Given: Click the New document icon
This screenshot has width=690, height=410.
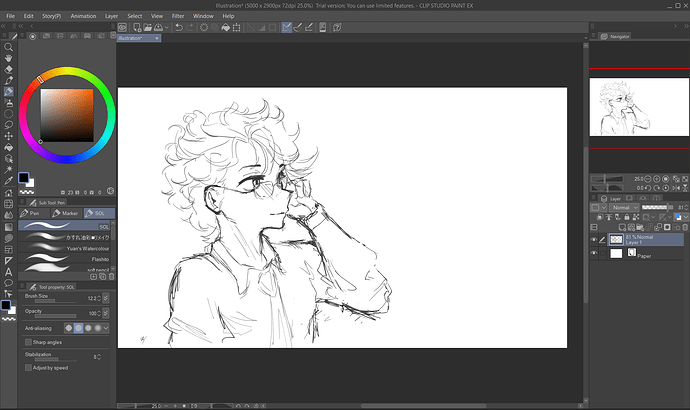Looking at the screenshot, I should (137, 27).
